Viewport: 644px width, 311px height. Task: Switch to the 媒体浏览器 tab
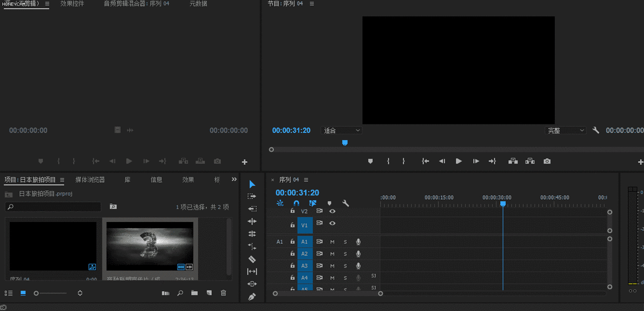(x=90, y=180)
